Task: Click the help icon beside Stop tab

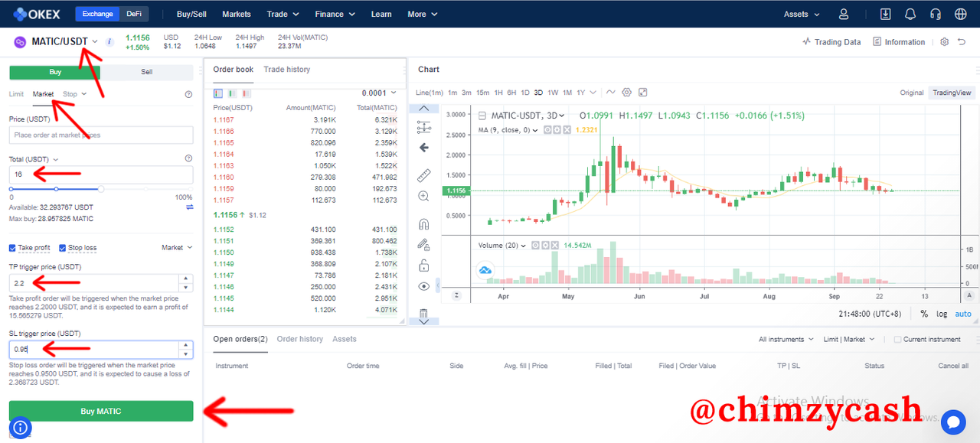Action: coord(188,94)
